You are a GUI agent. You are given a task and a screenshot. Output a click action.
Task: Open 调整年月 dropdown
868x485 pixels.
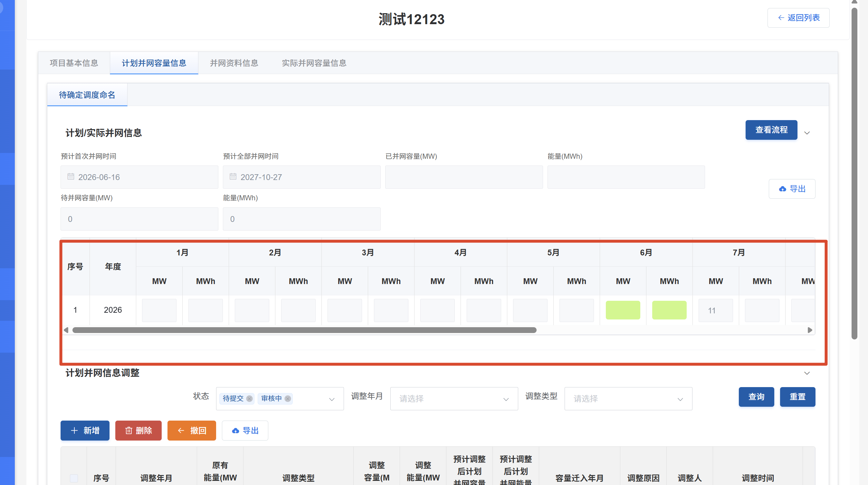pyautogui.click(x=454, y=399)
